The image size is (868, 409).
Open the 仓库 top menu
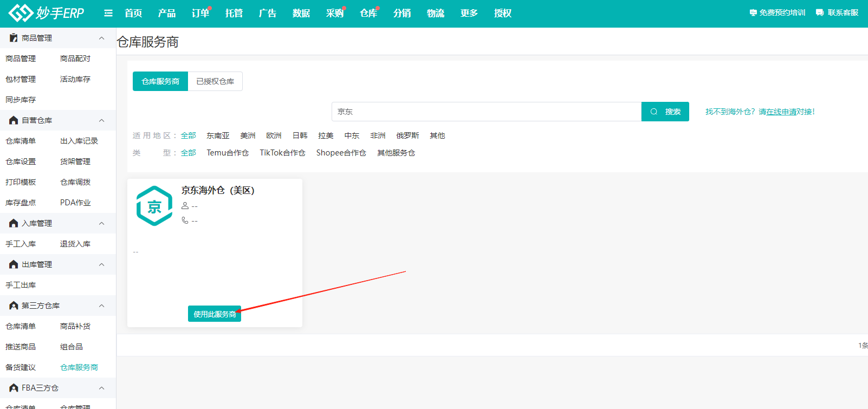click(x=368, y=13)
